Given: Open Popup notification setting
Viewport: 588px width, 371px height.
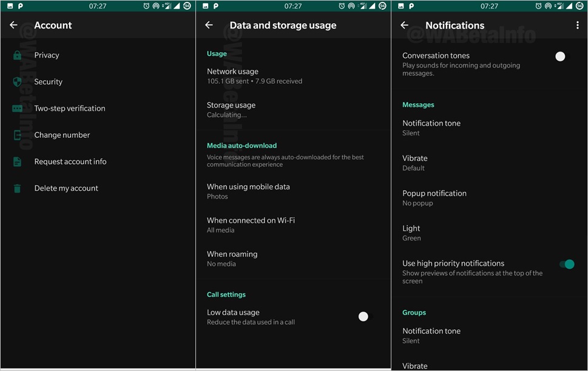Looking at the screenshot, I should coord(434,198).
